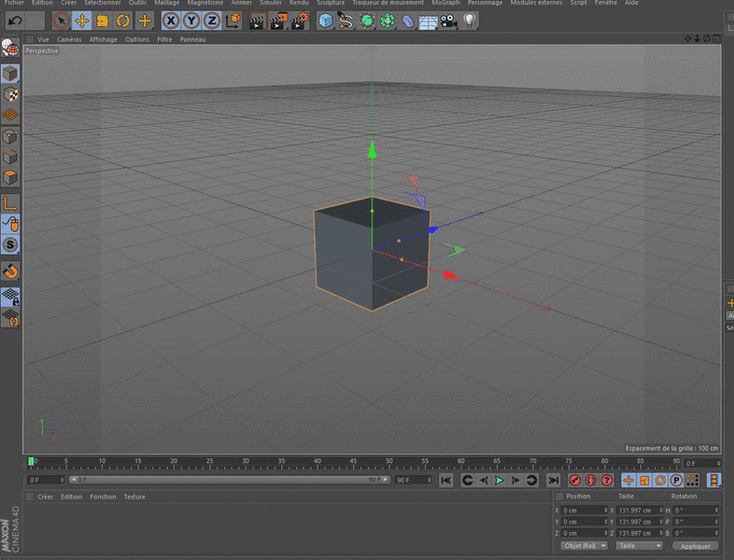Activate the Scale tool in top toolbar
Viewport: 734px width, 560px height.
pos(103,21)
